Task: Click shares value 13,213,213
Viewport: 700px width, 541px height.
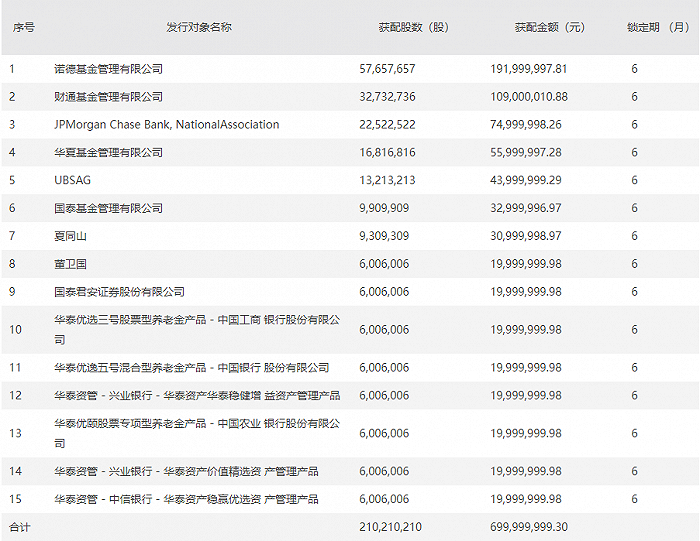Action: [388, 180]
